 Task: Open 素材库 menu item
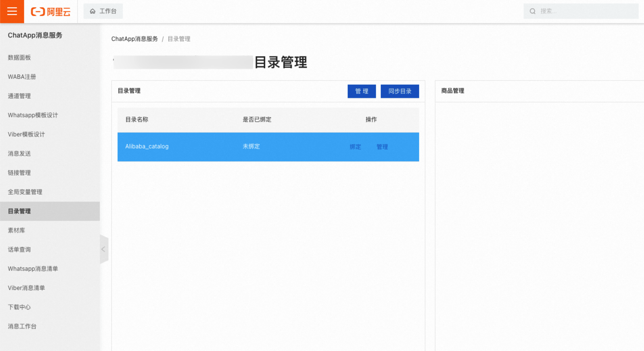pos(16,230)
